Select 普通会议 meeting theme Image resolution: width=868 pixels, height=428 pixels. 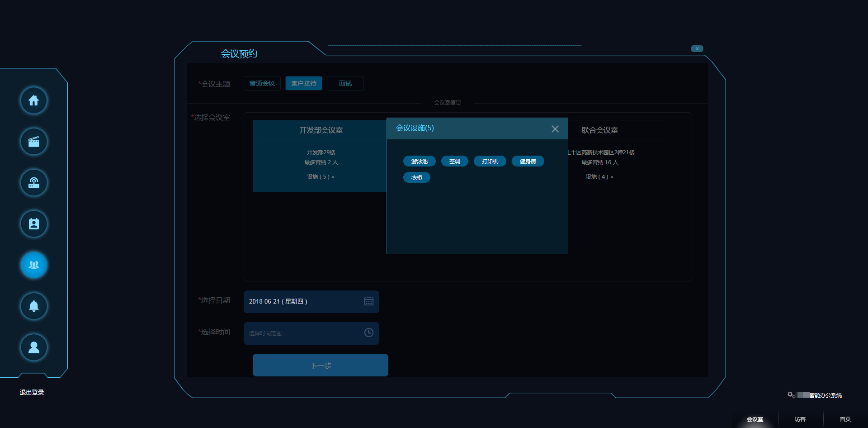point(262,83)
